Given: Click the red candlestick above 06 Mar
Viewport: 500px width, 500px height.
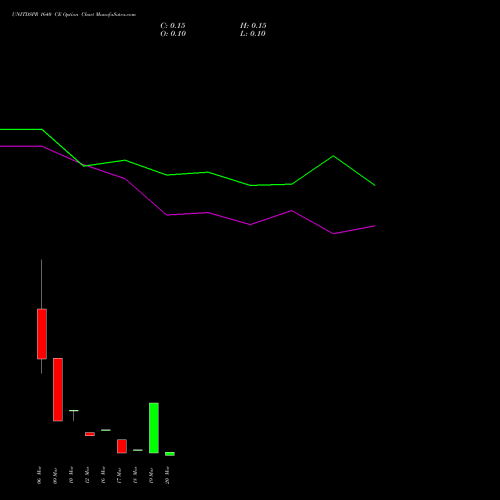Looking at the screenshot, I should (x=42, y=334).
